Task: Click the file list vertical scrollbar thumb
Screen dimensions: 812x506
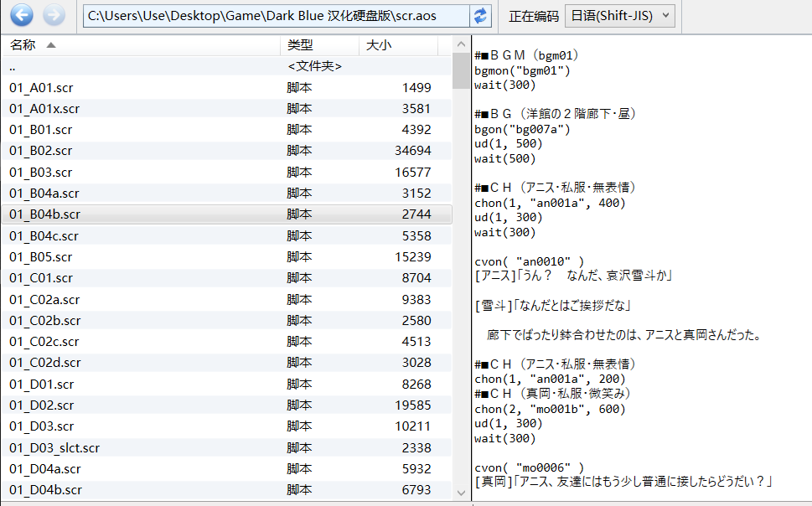Action: pyautogui.click(x=461, y=70)
